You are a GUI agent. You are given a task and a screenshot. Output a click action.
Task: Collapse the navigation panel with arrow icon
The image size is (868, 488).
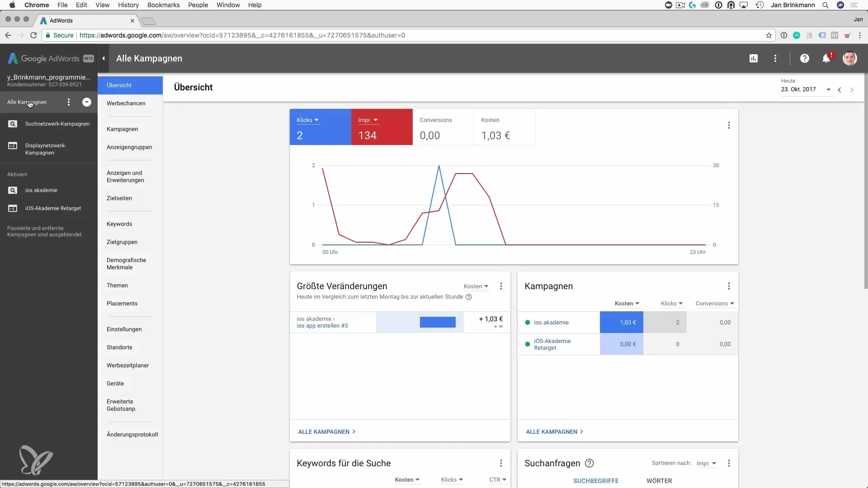104,58
